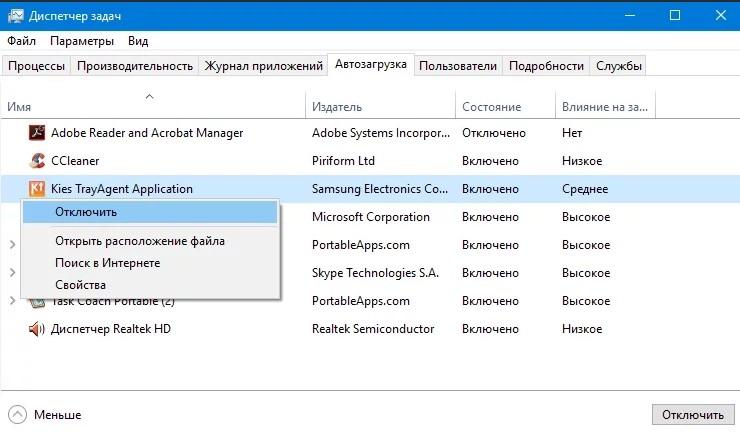740x436 pixels.
Task: Click Высокое impact in Microsoft Corporation row
Action: pyautogui.click(x=586, y=217)
